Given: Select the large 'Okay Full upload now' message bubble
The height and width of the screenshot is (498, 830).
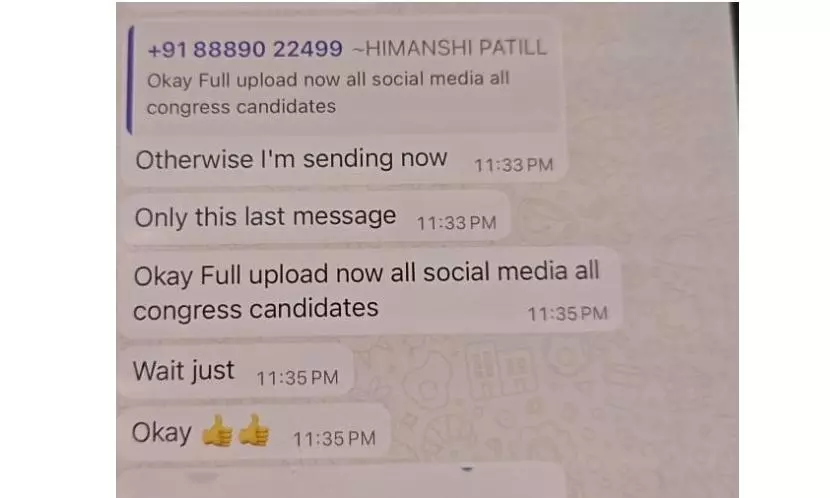Looking at the screenshot, I should pos(371,292).
